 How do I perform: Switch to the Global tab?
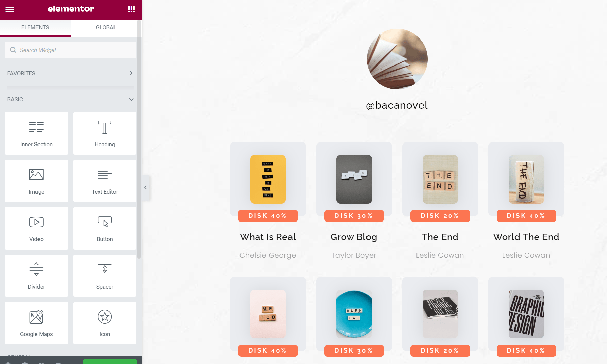point(106,28)
